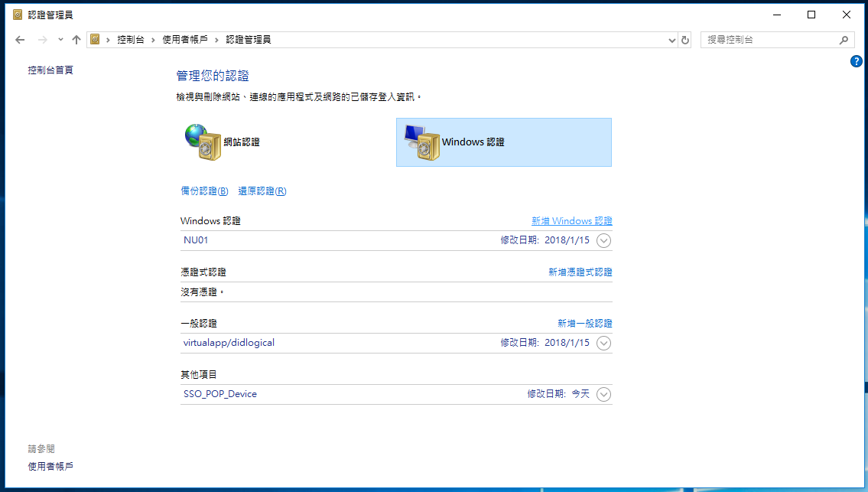The height and width of the screenshot is (492, 868).
Task: Click the vault icon in address bar
Action: tap(95, 40)
